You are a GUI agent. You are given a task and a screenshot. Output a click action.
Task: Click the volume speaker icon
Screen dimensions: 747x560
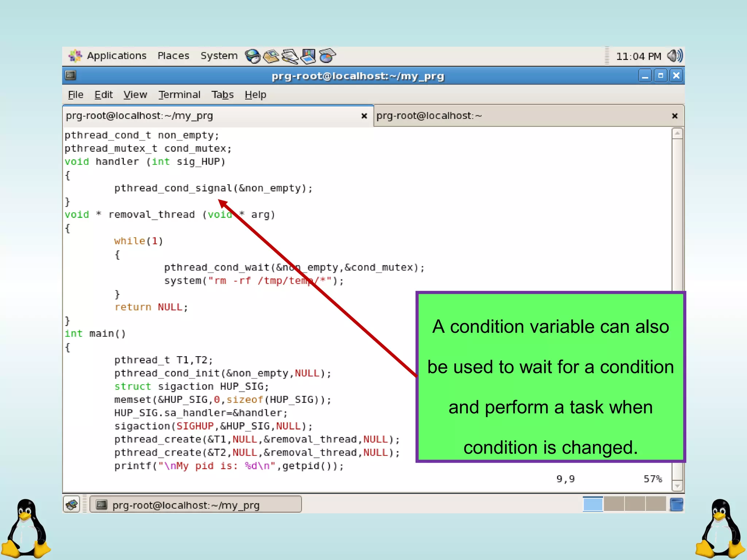click(x=675, y=56)
